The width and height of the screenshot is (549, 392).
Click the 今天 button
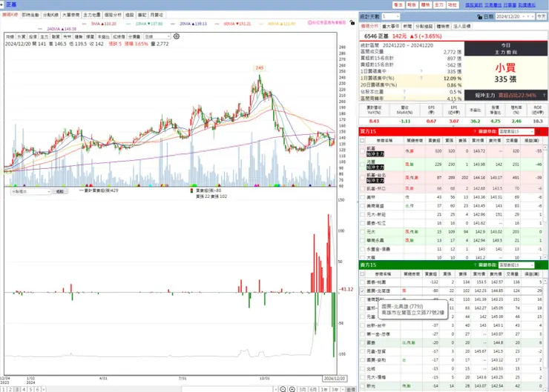click(542, 16)
